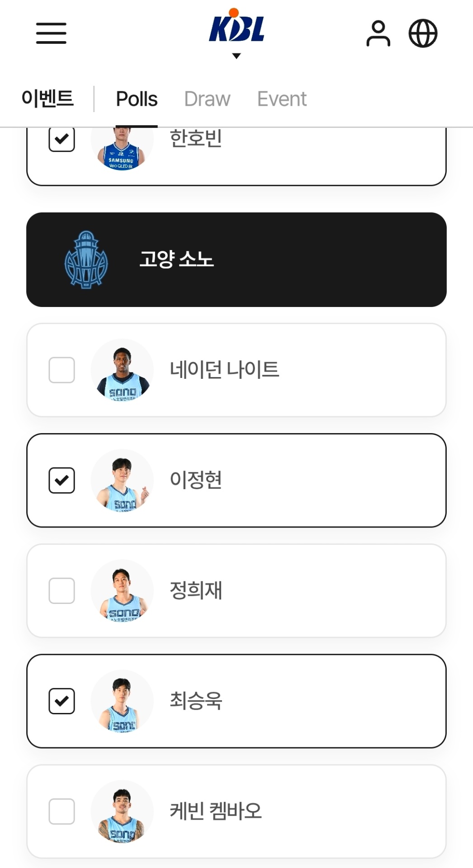Uncheck the box for 이정현
The image size is (473, 868).
(x=62, y=480)
